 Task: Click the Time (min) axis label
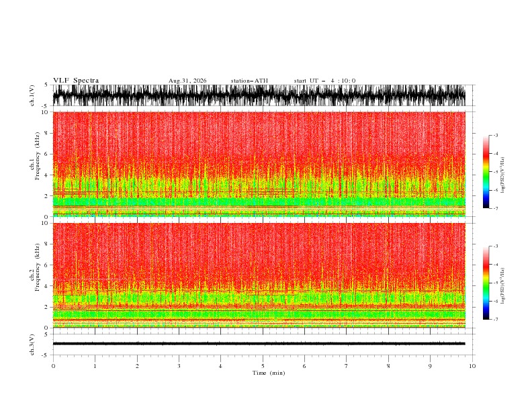click(x=269, y=373)
